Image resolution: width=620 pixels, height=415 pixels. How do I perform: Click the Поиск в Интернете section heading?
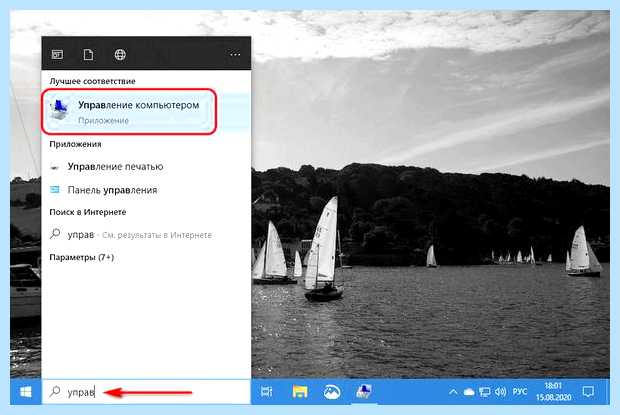[x=87, y=212]
